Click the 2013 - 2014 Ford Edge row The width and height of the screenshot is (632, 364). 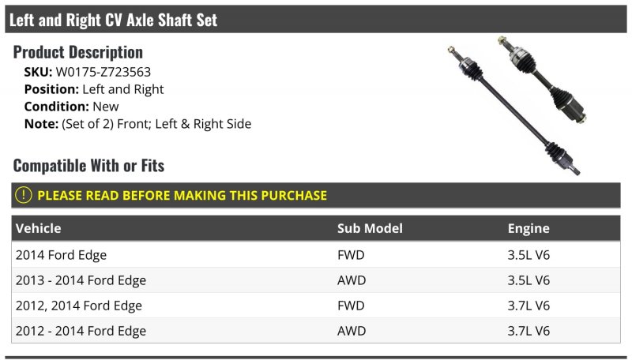(x=316, y=280)
